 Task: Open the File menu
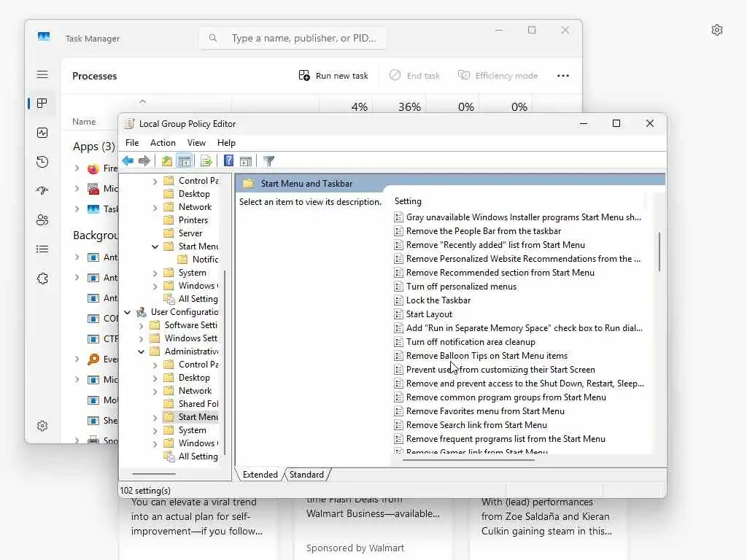[132, 143]
